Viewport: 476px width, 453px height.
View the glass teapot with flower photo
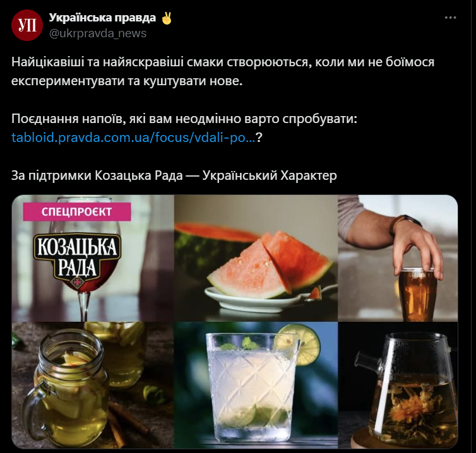(x=398, y=385)
